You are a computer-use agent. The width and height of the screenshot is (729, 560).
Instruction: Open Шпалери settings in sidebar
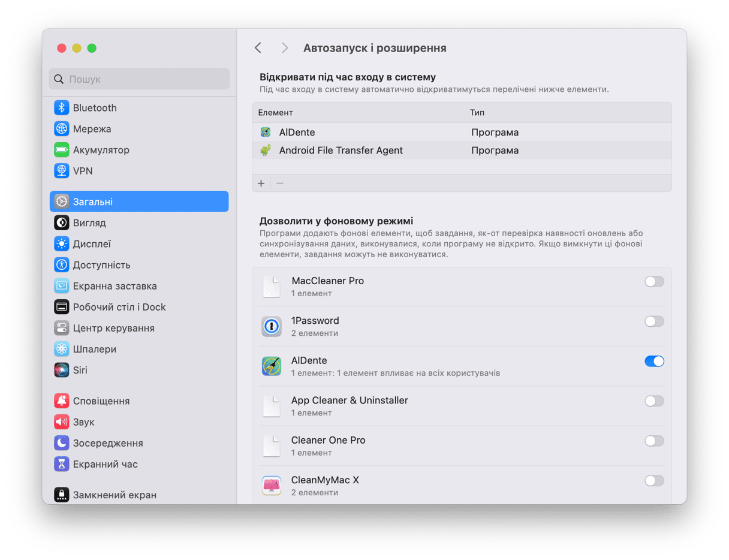pos(139,349)
